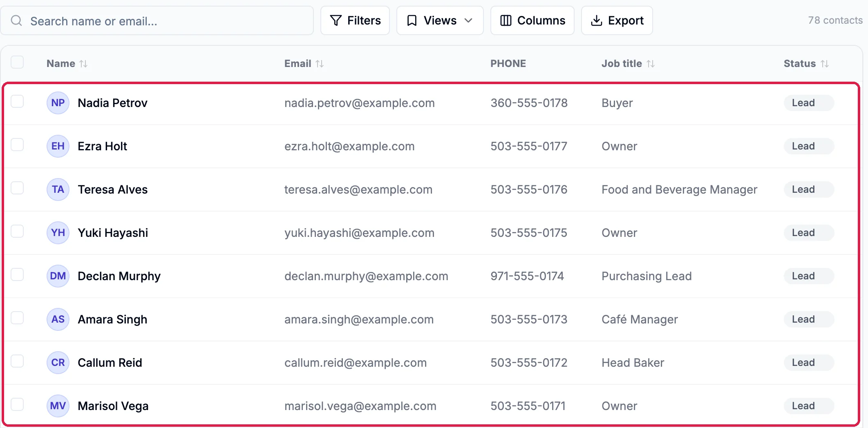This screenshot has height=428, width=868.
Task: Click the Café Manager job title
Action: coord(640,319)
